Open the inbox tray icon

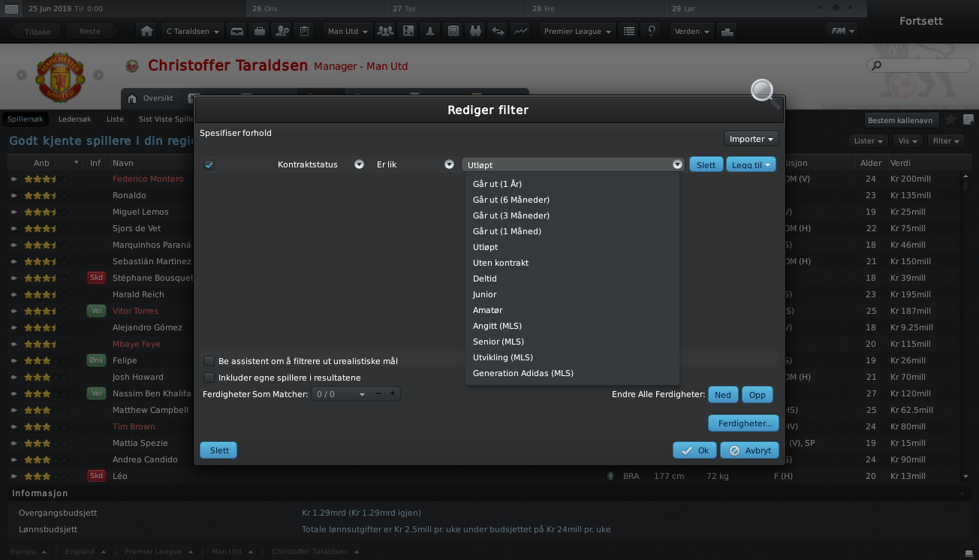point(236,32)
